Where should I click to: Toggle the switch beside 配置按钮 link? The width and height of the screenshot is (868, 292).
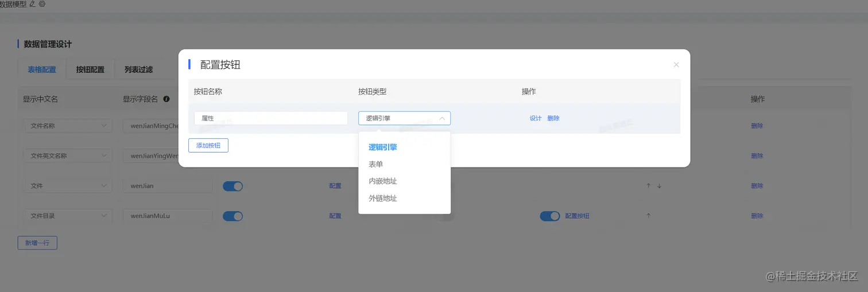550,216
